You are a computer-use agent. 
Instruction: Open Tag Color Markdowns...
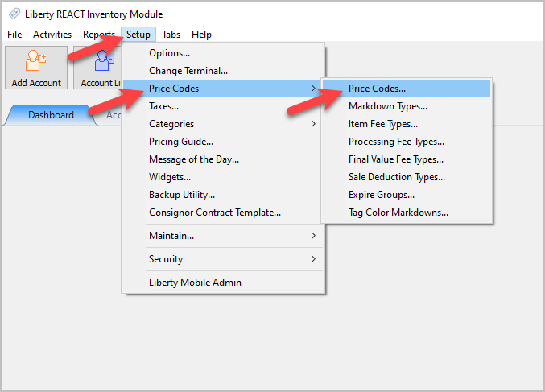(x=407, y=213)
